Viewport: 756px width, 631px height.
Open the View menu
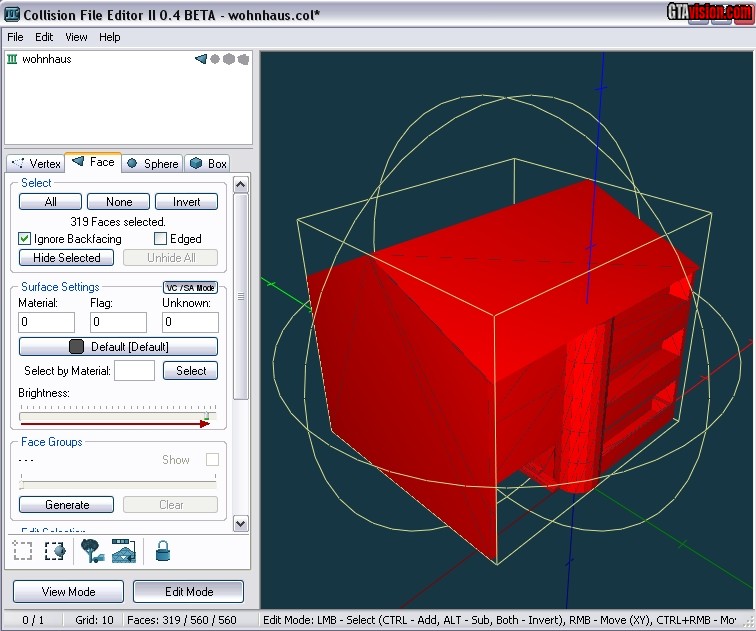coord(76,37)
